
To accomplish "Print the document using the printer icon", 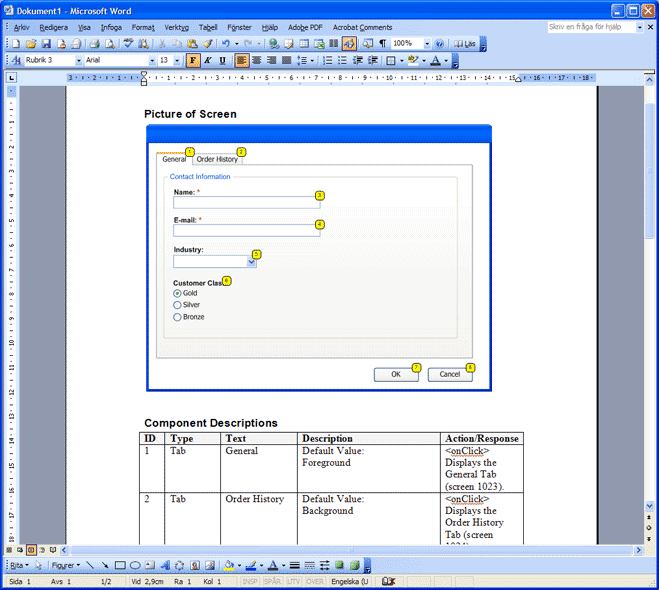I will point(94,44).
